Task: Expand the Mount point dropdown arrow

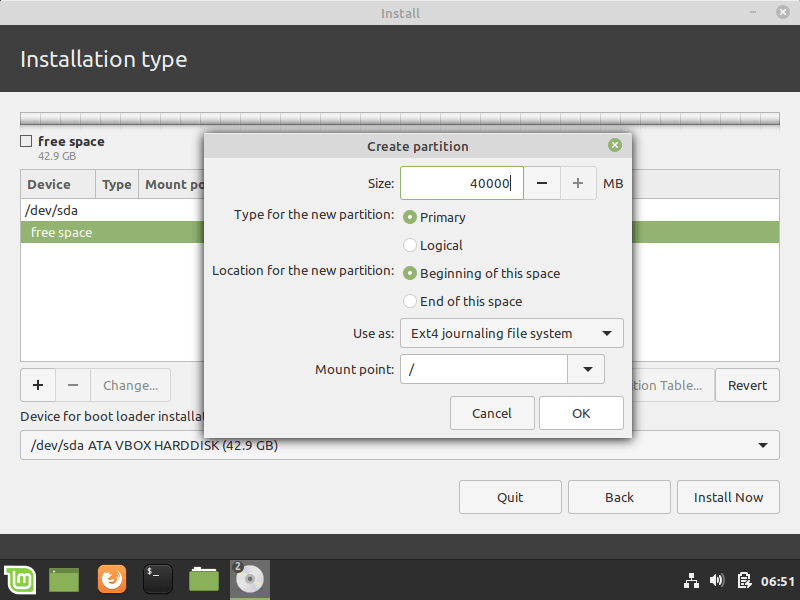Action: (587, 369)
